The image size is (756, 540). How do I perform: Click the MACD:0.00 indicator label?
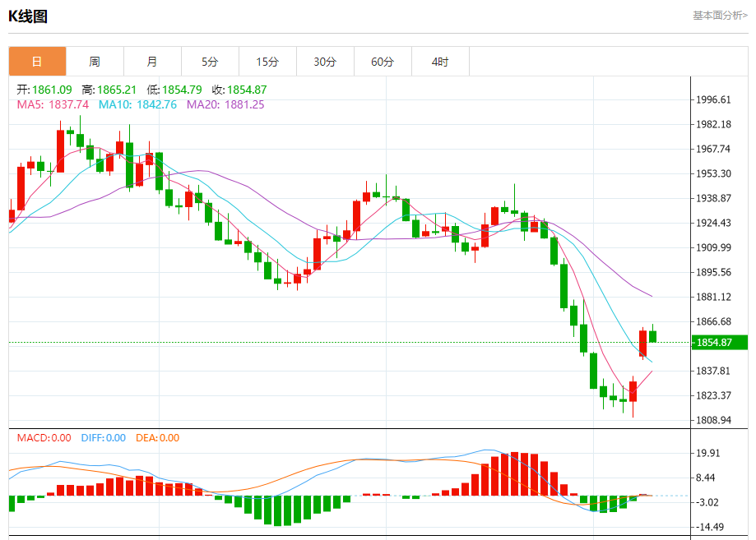tap(44, 438)
